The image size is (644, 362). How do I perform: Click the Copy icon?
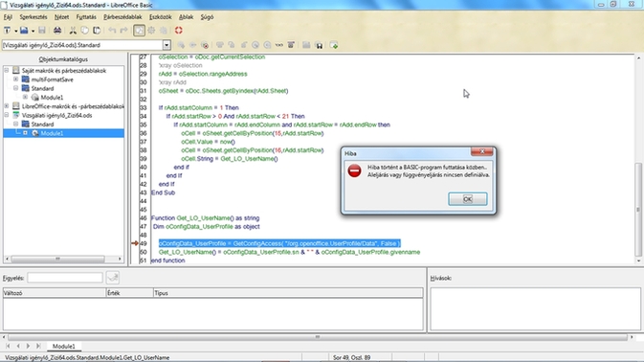84,31
